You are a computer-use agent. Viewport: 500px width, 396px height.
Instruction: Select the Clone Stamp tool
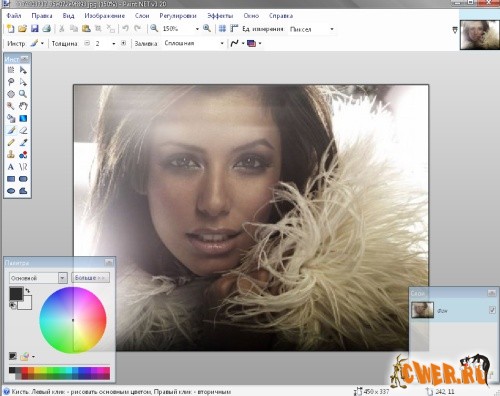(x=11, y=155)
